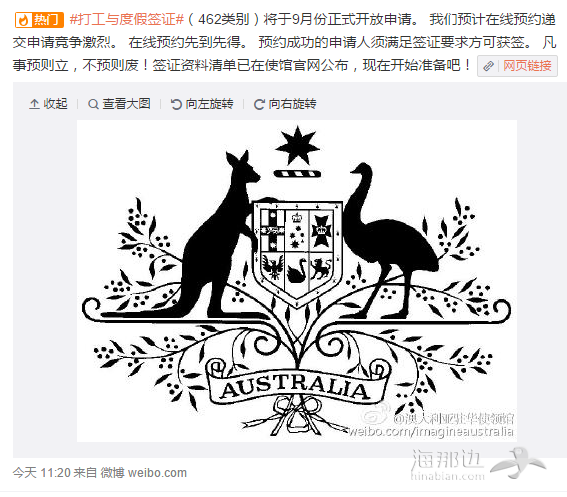The width and height of the screenshot is (567, 497).
Task: Click 查看大图 to view large image
Action: pyautogui.click(x=119, y=104)
